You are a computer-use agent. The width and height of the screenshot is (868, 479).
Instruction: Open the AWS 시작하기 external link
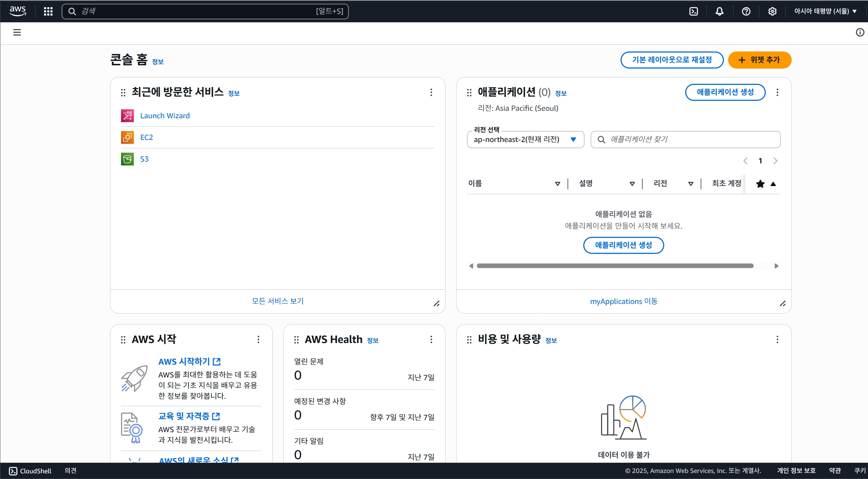[x=190, y=361]
